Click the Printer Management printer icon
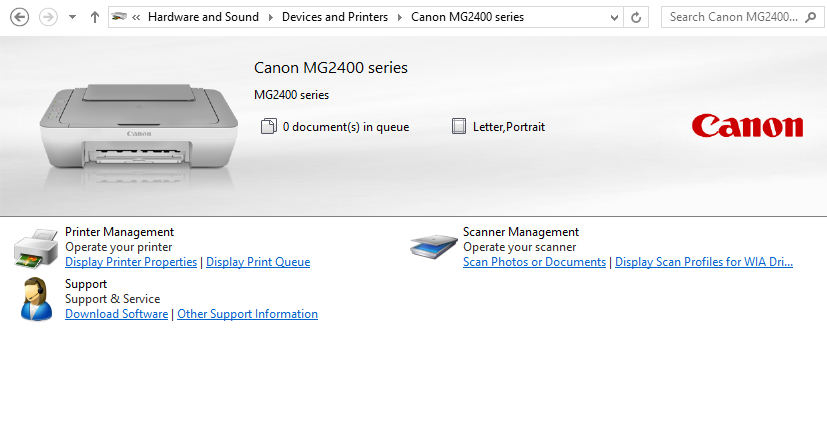 (36, 247)
